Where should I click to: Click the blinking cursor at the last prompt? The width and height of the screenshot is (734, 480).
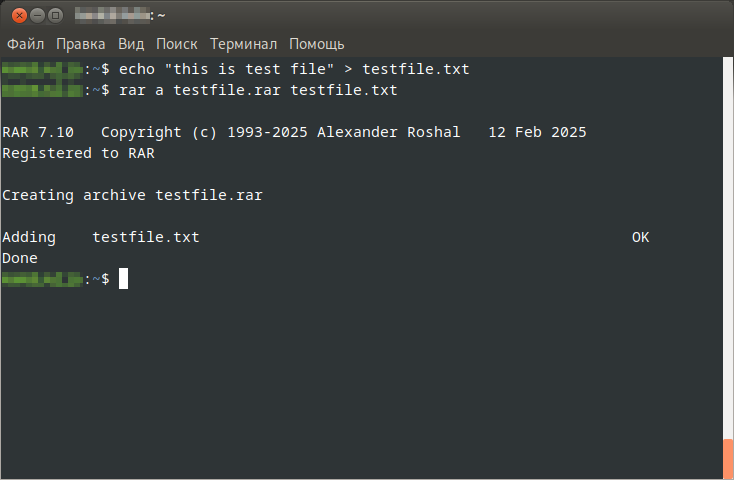[x=124, y=279]
